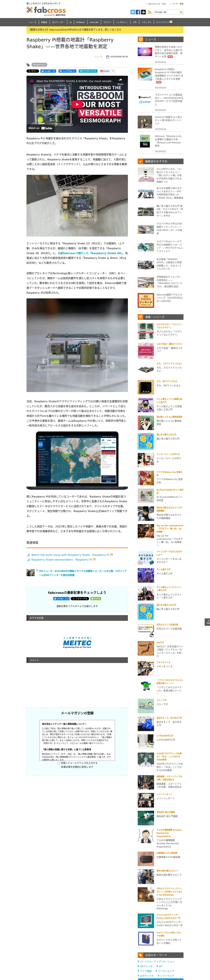Select インタビュー in navigation bar

tap(122, 22)
